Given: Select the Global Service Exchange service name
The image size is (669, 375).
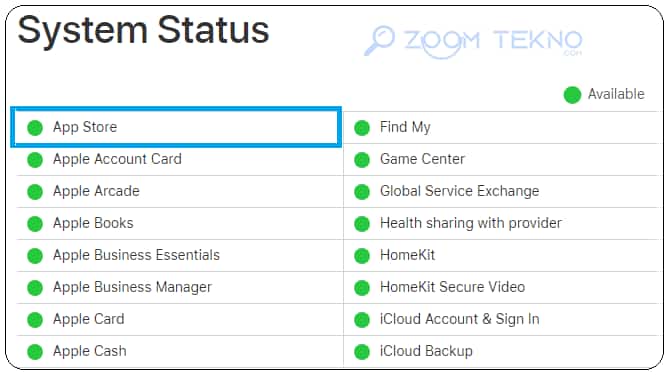Looking at the screenshot, I should point(460,191).
